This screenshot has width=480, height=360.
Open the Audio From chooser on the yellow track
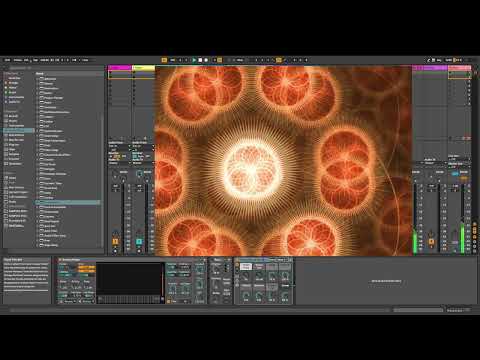point(144,146)
